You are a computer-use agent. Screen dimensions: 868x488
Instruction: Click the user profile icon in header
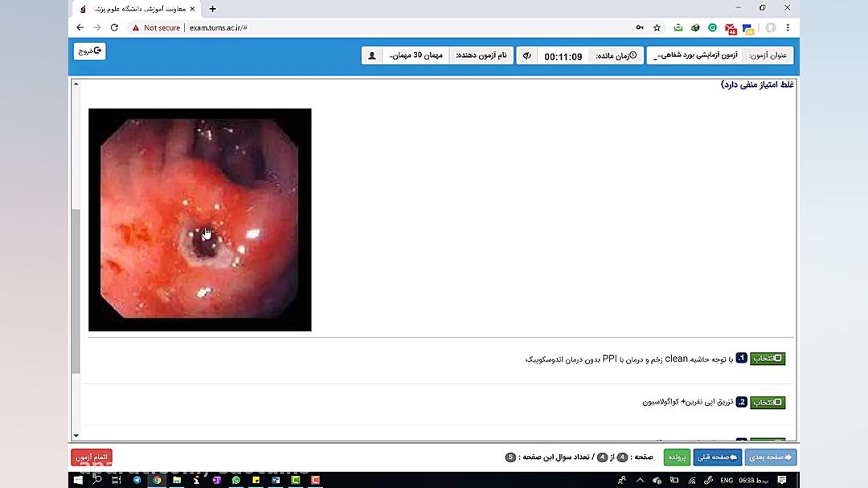tap(372, 55)
